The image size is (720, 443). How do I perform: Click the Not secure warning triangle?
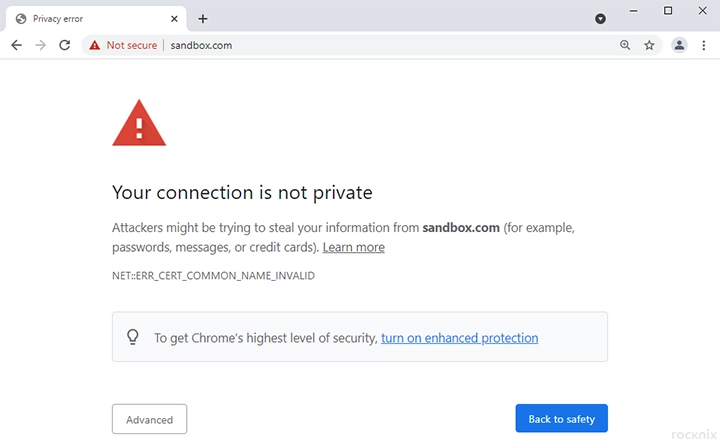point(95,45)
